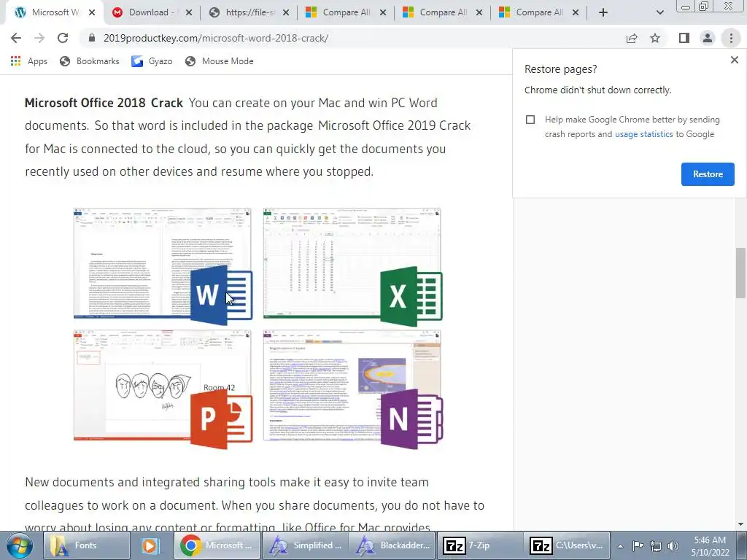The image size is (747, 560).
Task: Click the browser forward arrow
Action: tap(39, 38)
